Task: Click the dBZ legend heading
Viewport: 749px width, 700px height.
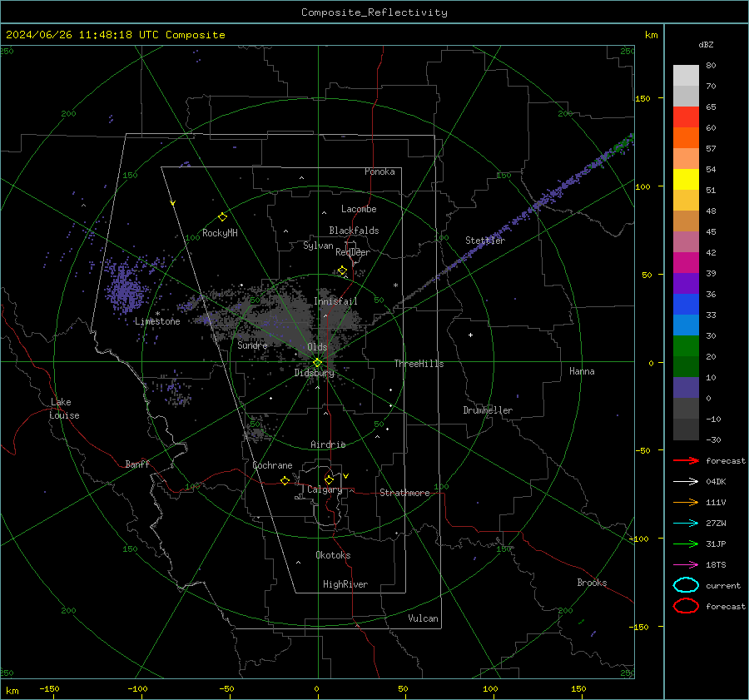Action: [x=706, y=44]
